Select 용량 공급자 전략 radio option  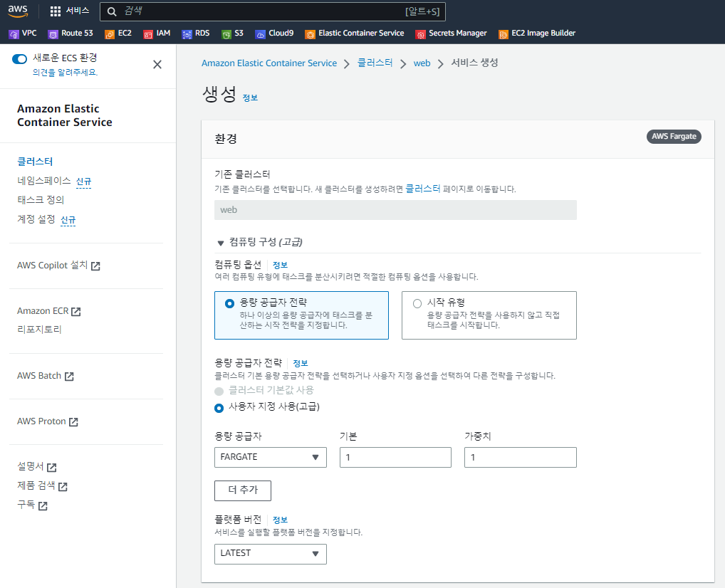point(229,303)
